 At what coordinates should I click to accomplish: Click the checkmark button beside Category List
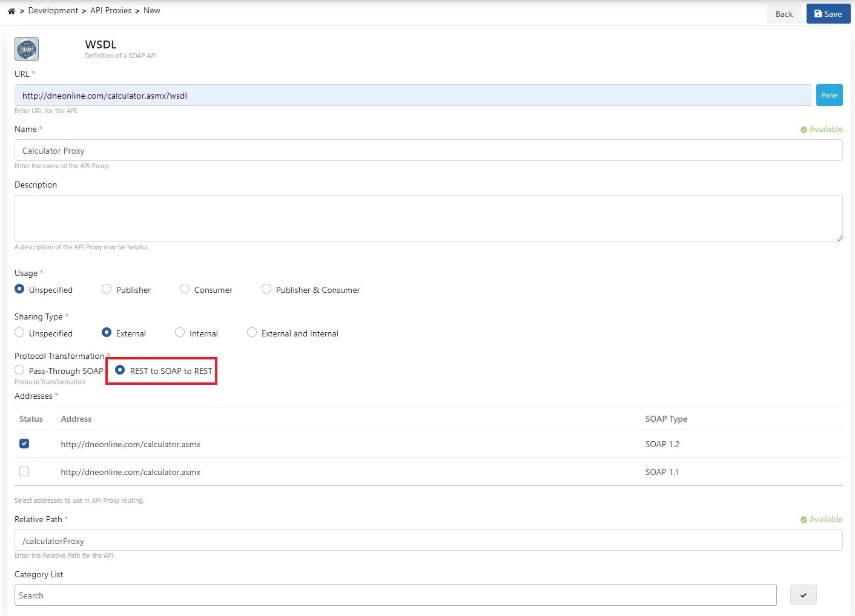[x=803, y=595]
